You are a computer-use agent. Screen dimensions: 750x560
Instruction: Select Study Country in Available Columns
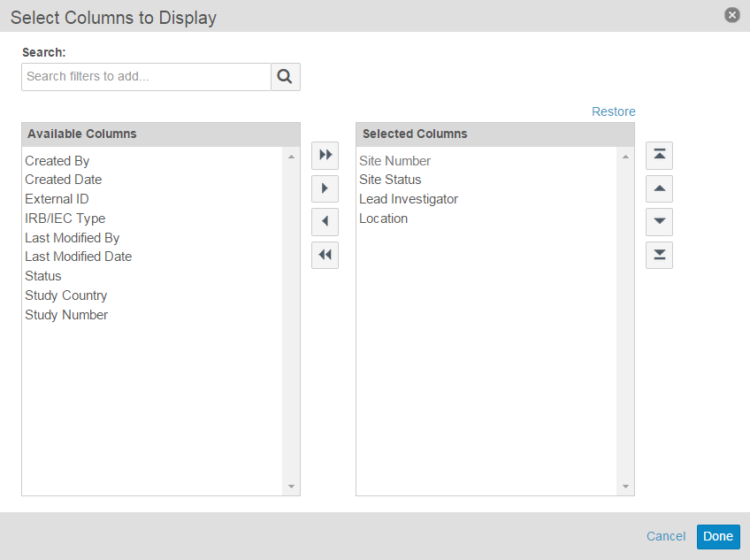pyautogui.click(x=66, y=295)
